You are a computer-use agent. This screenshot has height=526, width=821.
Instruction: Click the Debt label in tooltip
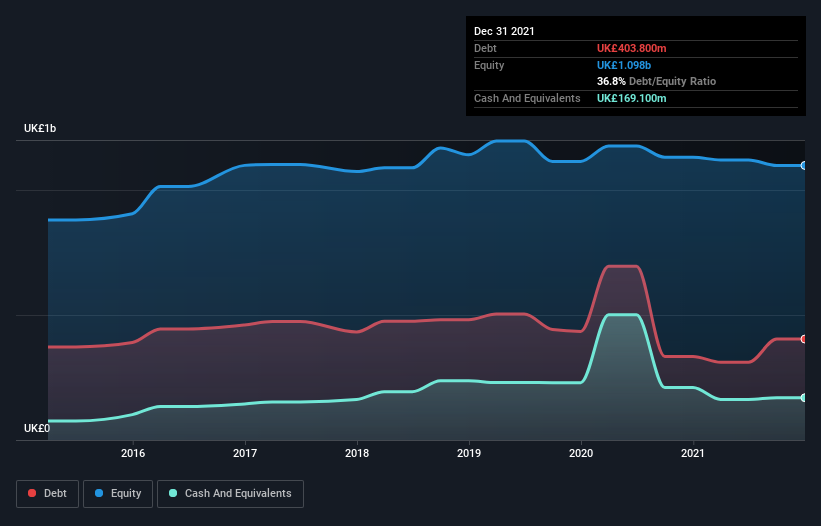(485, 48)
